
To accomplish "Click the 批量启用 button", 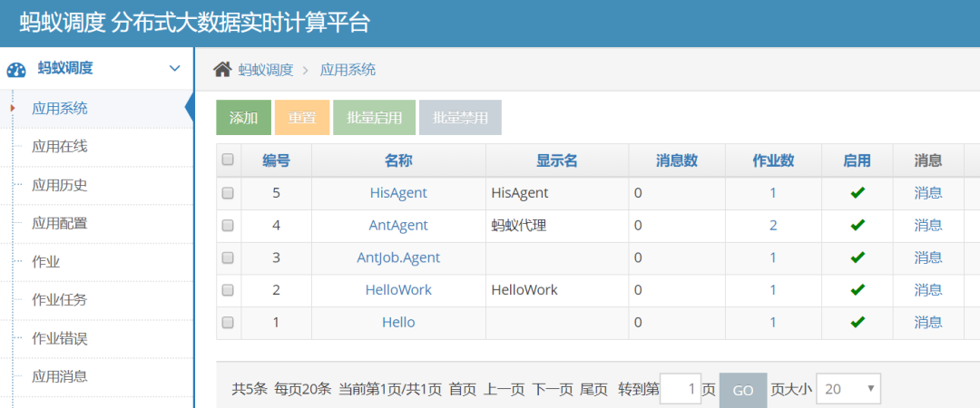I will pyautogui.click(x=375, y=118).
